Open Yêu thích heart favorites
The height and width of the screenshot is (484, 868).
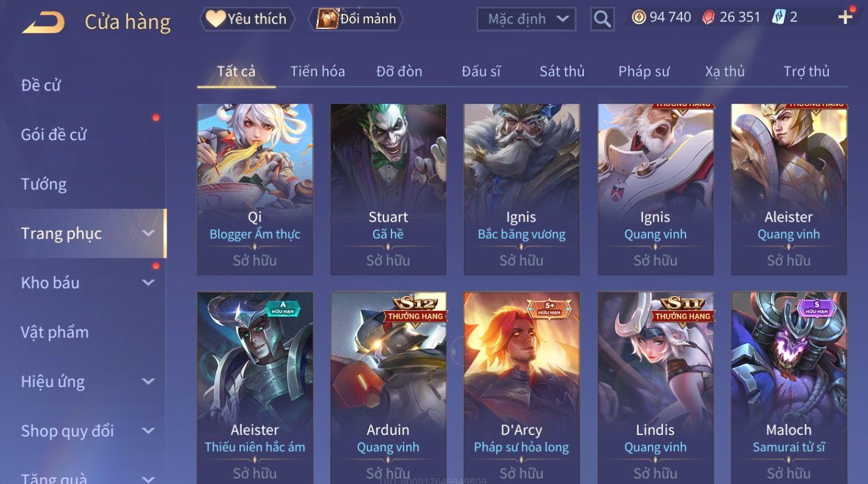tap(248, 19)
